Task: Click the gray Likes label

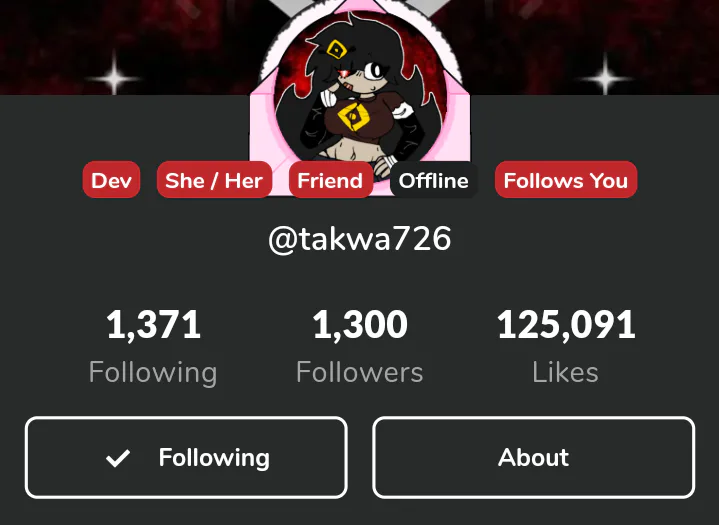Action: (565, 372)
